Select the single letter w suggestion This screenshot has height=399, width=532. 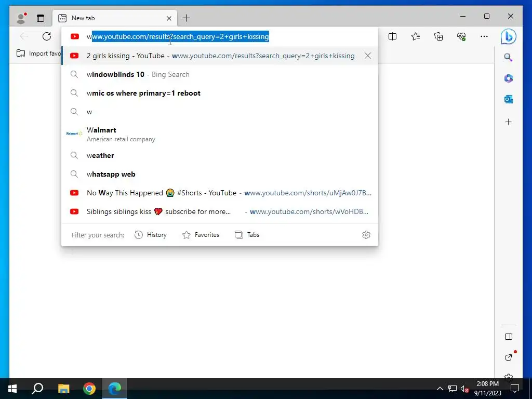point(220,112)
